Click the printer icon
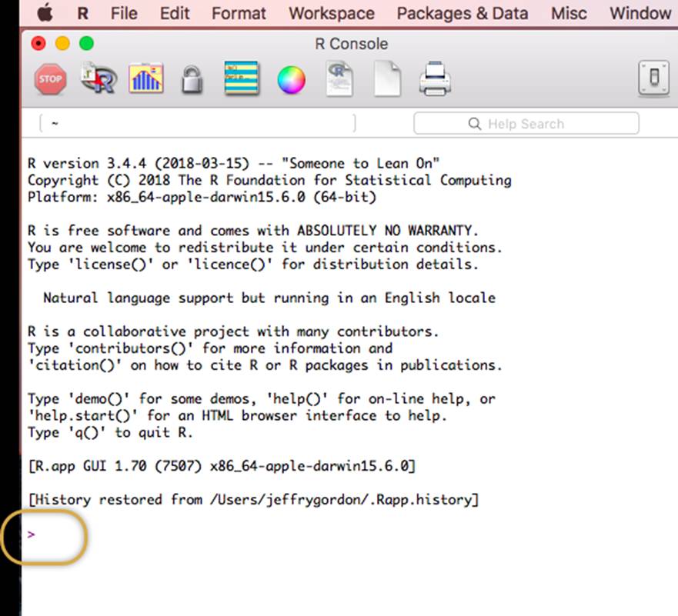The height and width of the screenshot is (616, 678). tap(435, 80)
